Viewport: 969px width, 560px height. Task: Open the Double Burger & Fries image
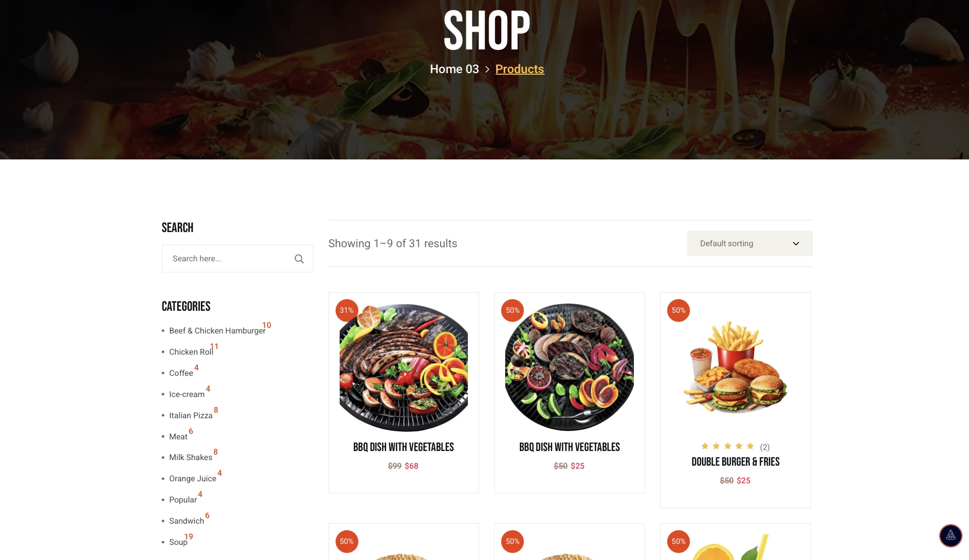click(x=735, y=367)
